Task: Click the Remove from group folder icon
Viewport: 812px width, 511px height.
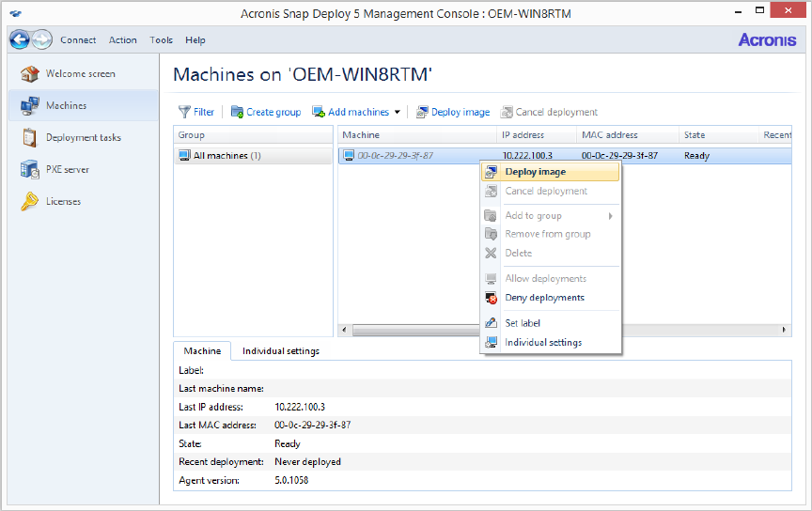Action: pos(491,234)
